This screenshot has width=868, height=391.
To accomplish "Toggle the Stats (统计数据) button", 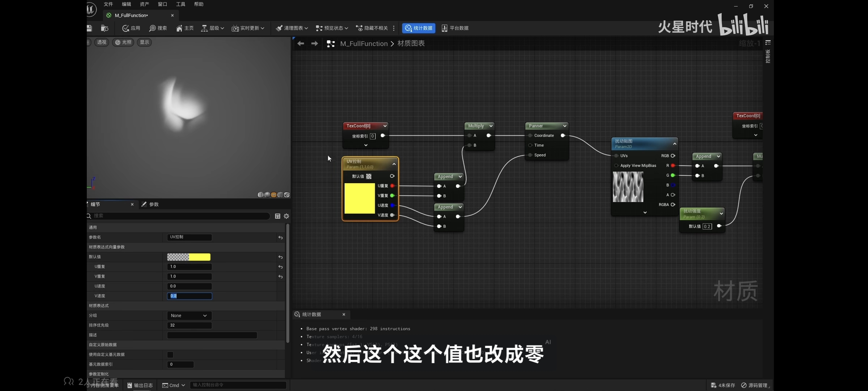I will tap(419, 28).
